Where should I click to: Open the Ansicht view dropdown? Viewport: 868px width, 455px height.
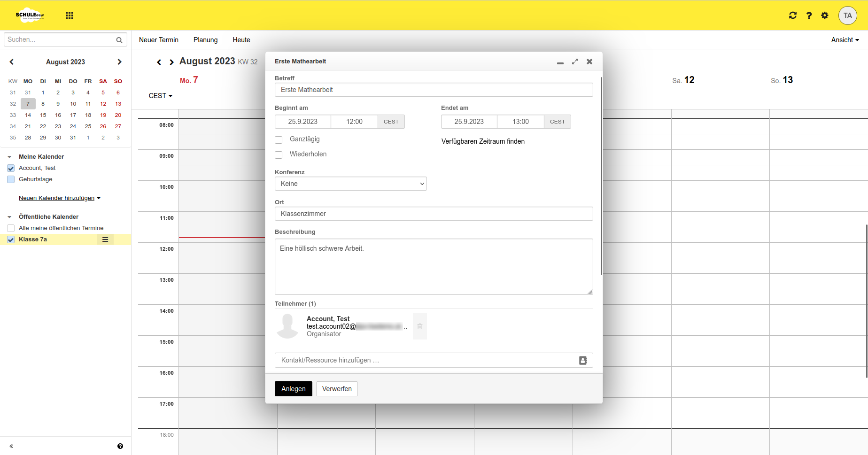pyautogui.click(x=845, y=40)
